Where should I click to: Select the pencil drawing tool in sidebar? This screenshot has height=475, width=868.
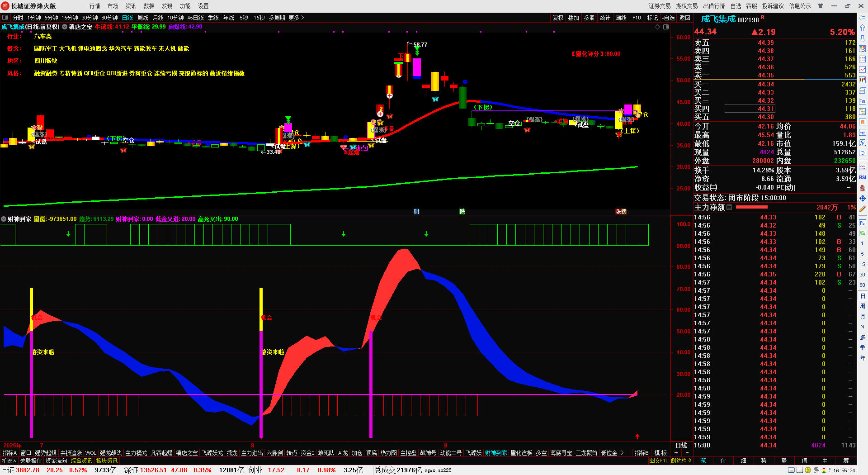(862, 209)
